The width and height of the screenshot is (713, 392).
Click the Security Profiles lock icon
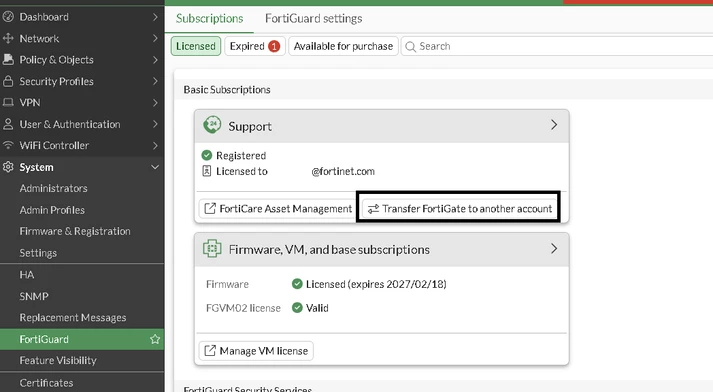(8, 81)
